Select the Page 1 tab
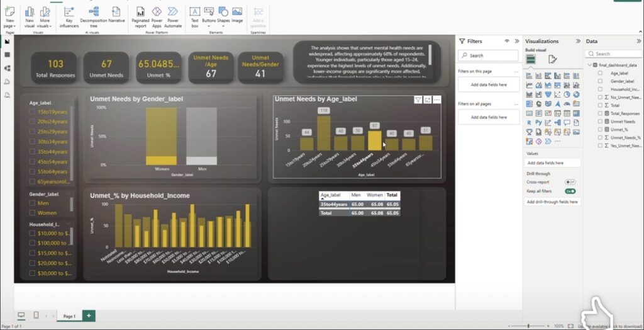644x330 pixels. coord(69,316)
